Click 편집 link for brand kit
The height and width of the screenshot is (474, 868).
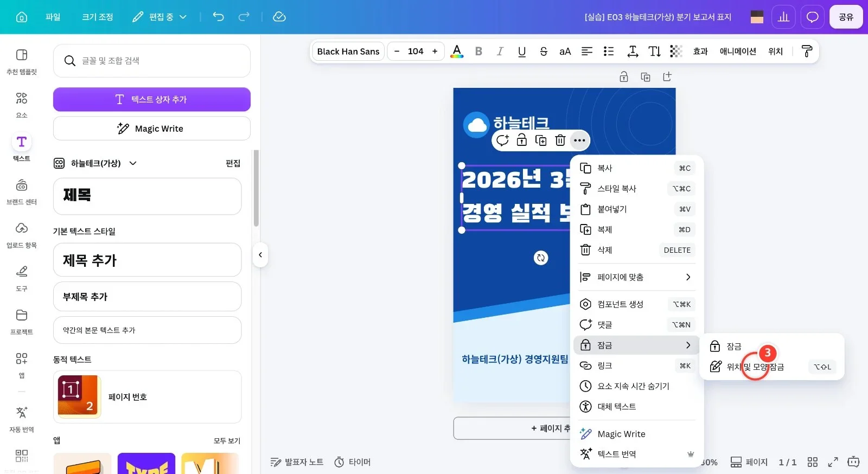click(x=233, y=163)
